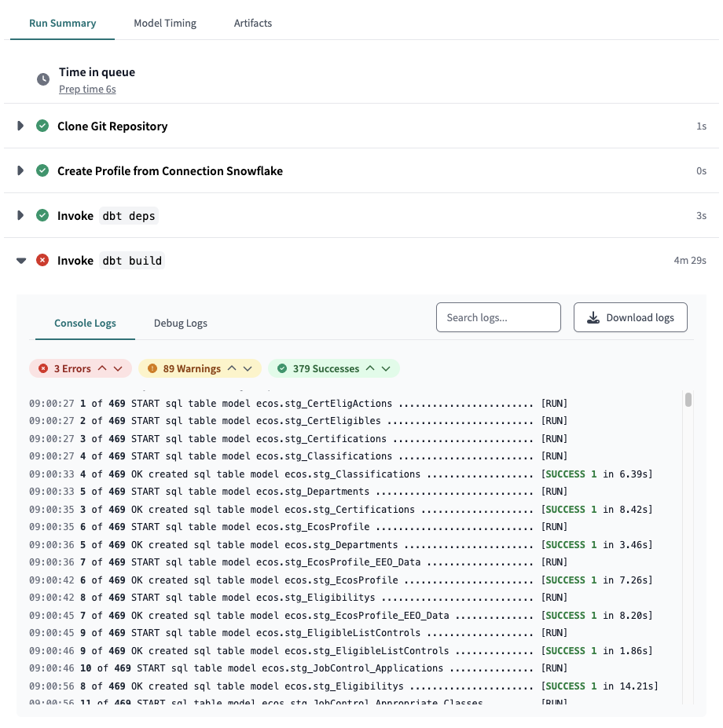Click the 89 Warnings filter badge
723x728 pixels.
200,368
